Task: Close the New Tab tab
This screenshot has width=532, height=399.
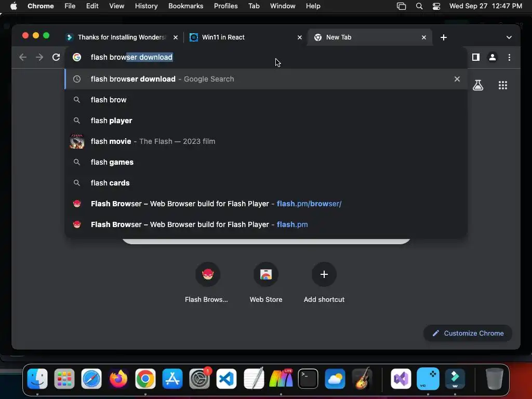Action: (423, 37)
